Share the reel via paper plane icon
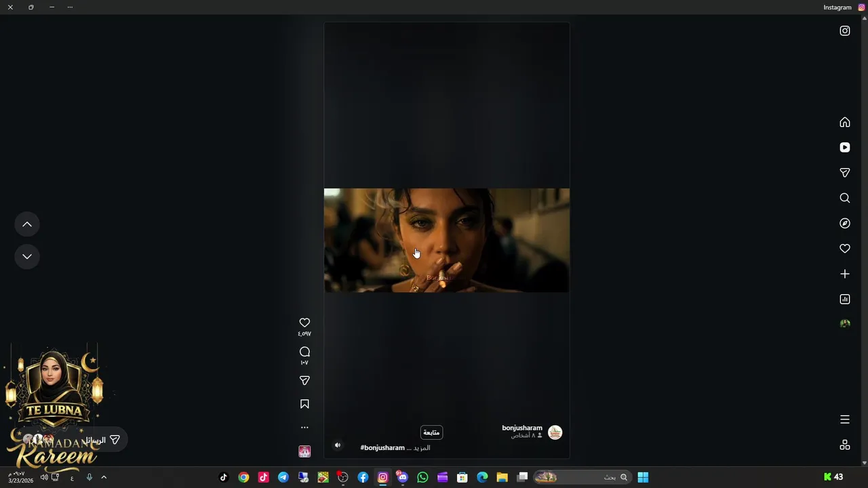Image resolution: width=868 pixels, height=488 pixels. 304,381
